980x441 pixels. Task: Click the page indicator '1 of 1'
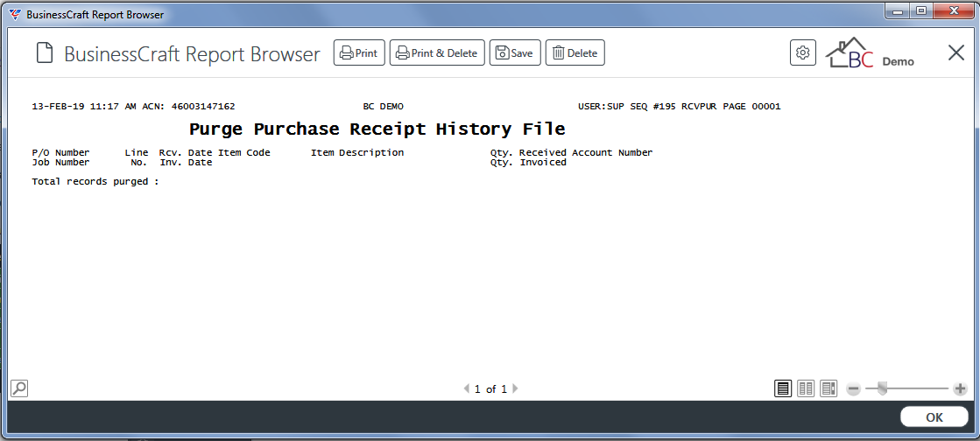click(x=490, y=389)
